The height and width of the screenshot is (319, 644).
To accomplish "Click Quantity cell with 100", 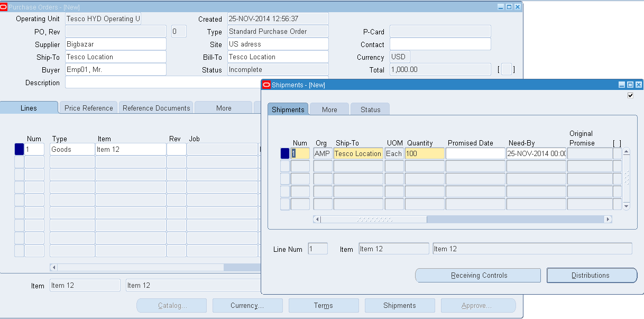I will pyautogui.click(x=425, y=153).
